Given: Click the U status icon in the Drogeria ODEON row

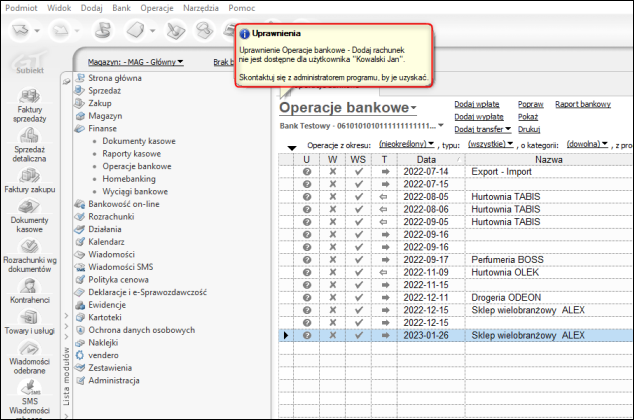Looking at the screenshot, I should tap(307, 297).
